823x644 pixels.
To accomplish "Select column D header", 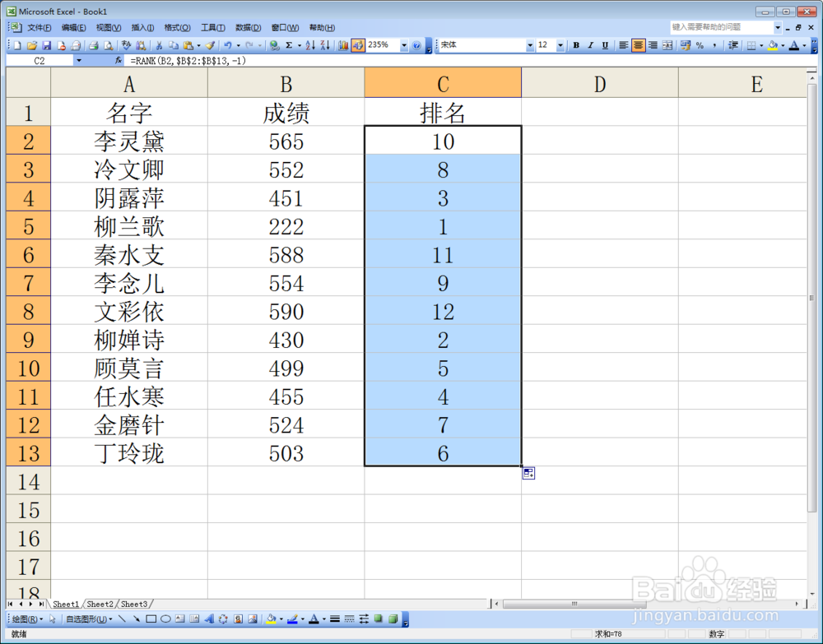I will [600, 83].
